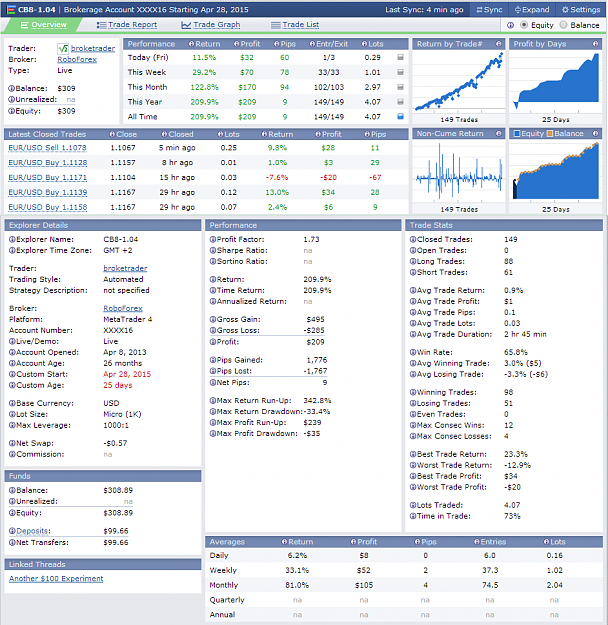Click info icon beside Balance at top left
Image resolution: width=608 pixels, height=625 pixels.
[x=12, y=88]
